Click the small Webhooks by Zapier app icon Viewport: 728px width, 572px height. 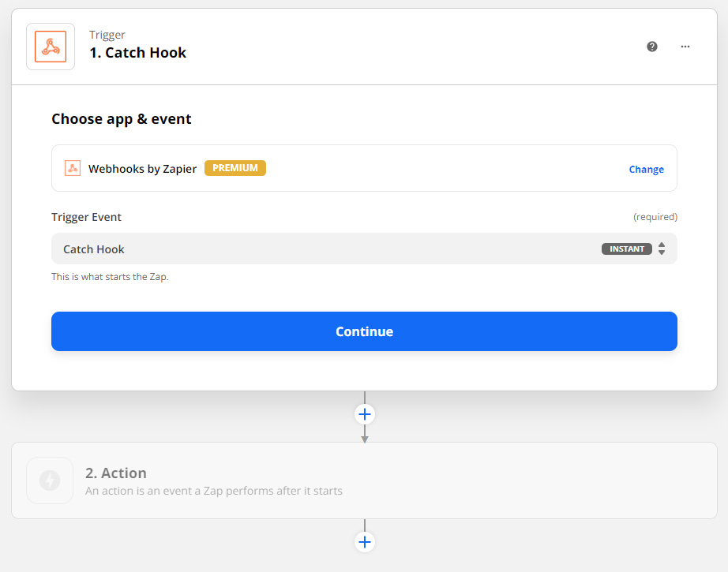click(x=73, y=168)
